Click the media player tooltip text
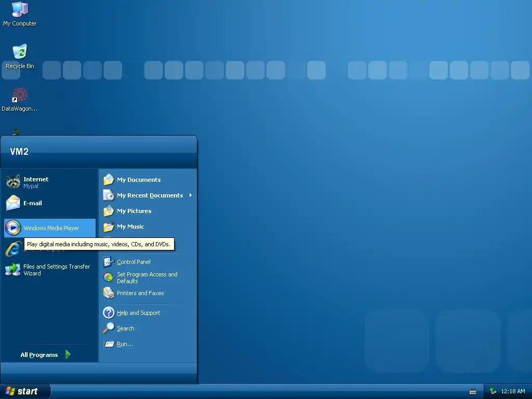Screen dimensions: 532x399 pyautogui.click(x=99, y=244)
